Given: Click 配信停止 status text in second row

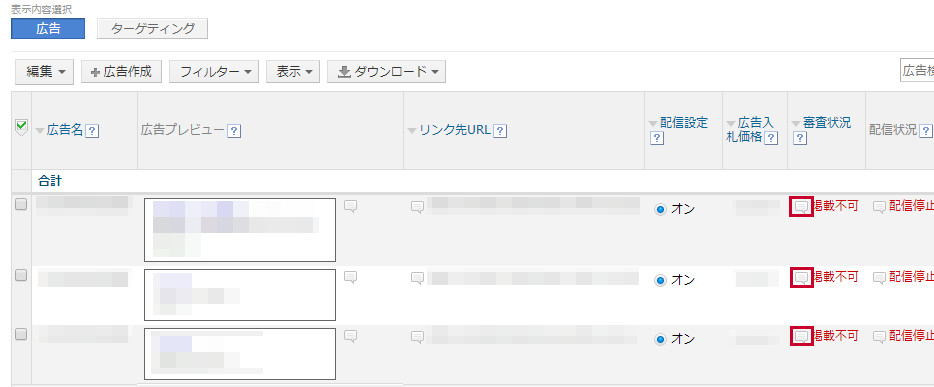Looking at the screenshot, I should [911, 277].
